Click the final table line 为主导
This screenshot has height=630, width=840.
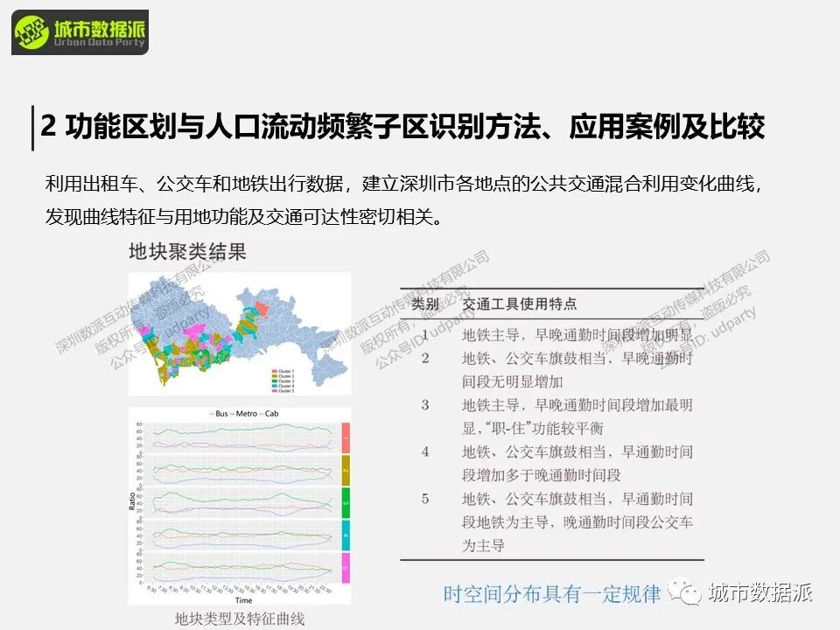coord(483,546)
